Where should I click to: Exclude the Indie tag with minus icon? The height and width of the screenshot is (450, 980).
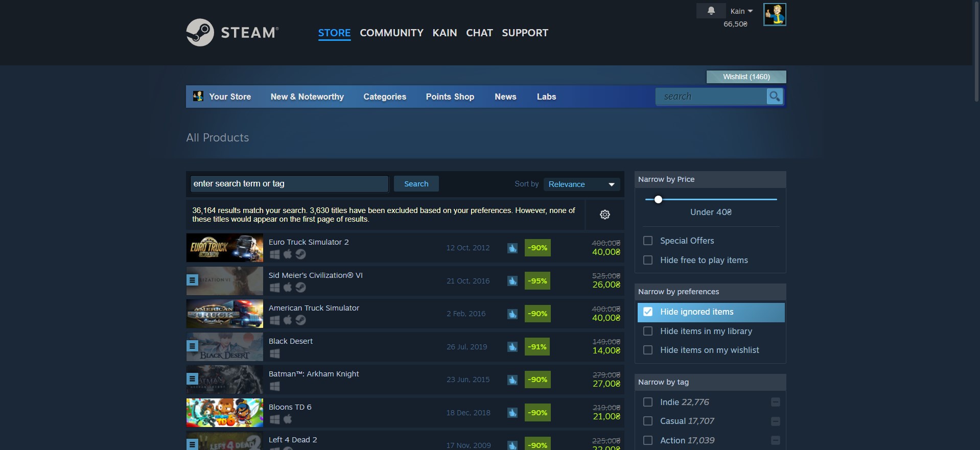[775, 402]
